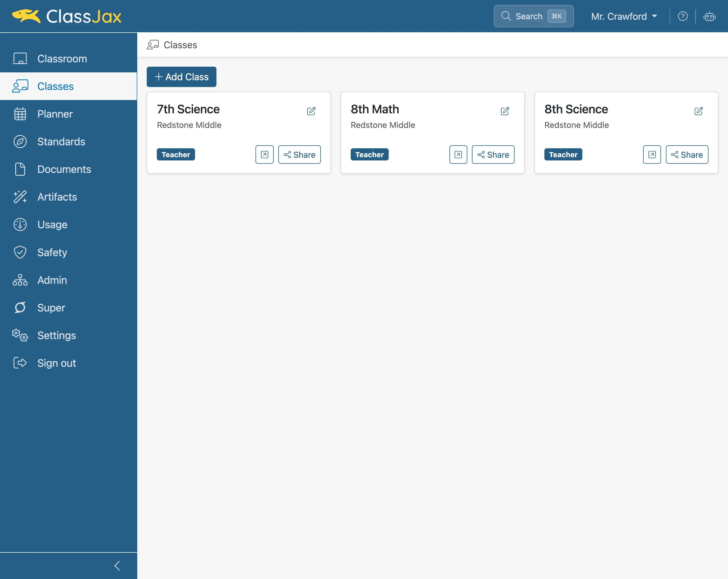Open the help question mark icon
The width and height of the screenshot is (728, 579).
point(682,16)
